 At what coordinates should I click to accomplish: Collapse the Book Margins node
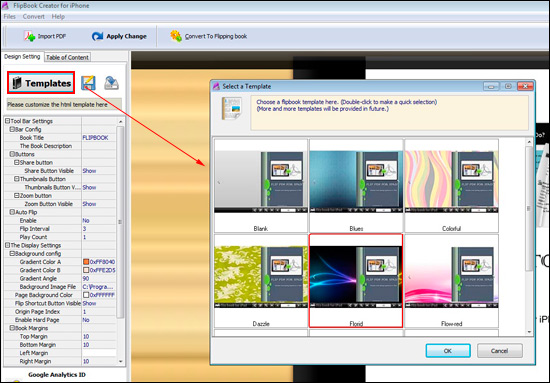pos(12,328)
